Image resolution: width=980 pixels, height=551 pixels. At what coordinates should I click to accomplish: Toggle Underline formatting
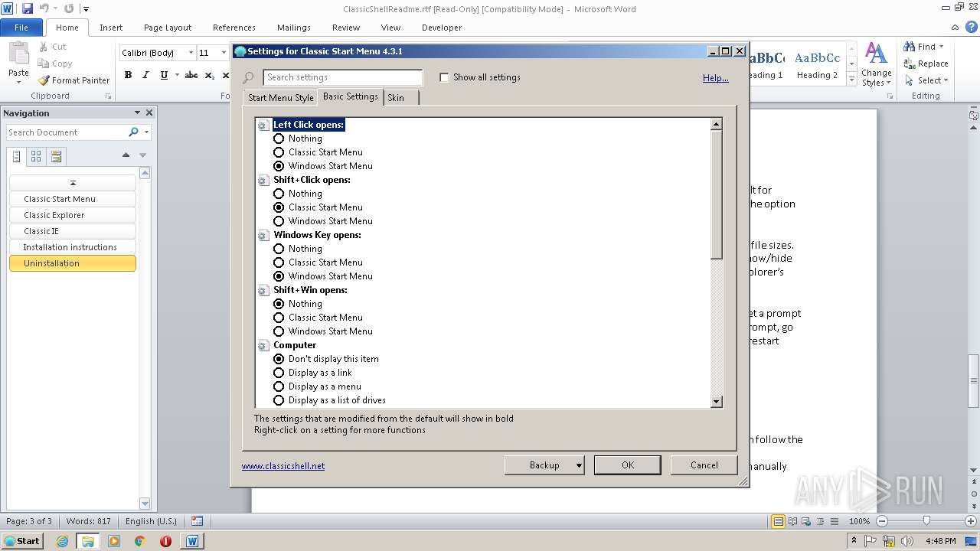coord(164,75)
